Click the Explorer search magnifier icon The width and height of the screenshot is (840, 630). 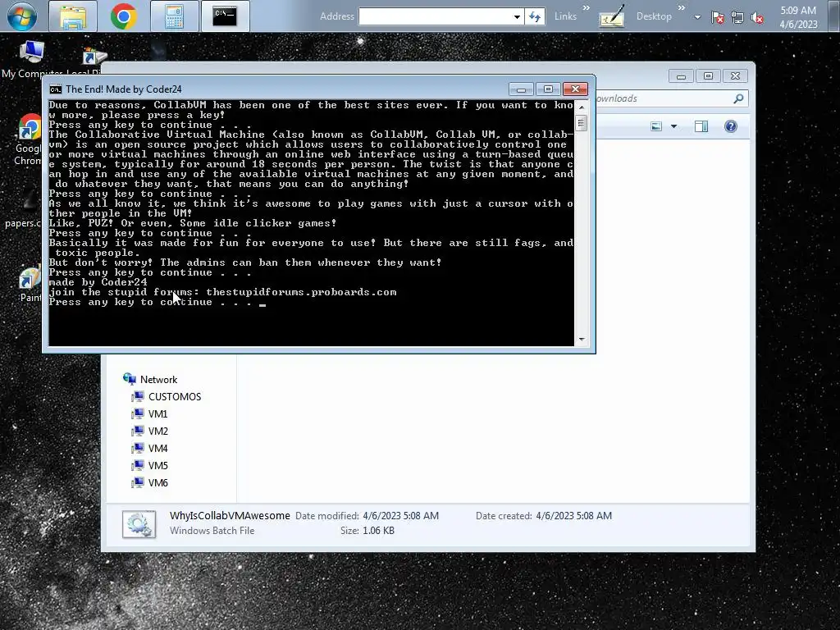tap(738, 98)
